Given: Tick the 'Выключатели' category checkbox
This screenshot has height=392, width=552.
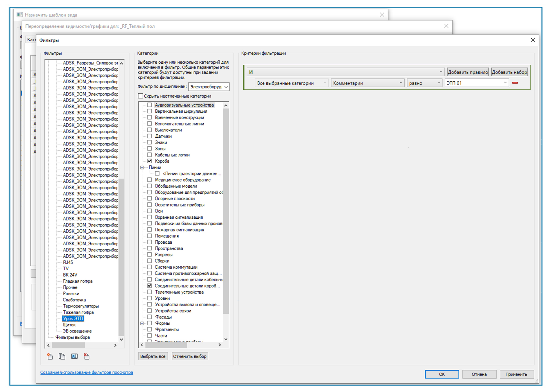Looking at the screenshot, I should pyautogui.click(x=149, y=130).
